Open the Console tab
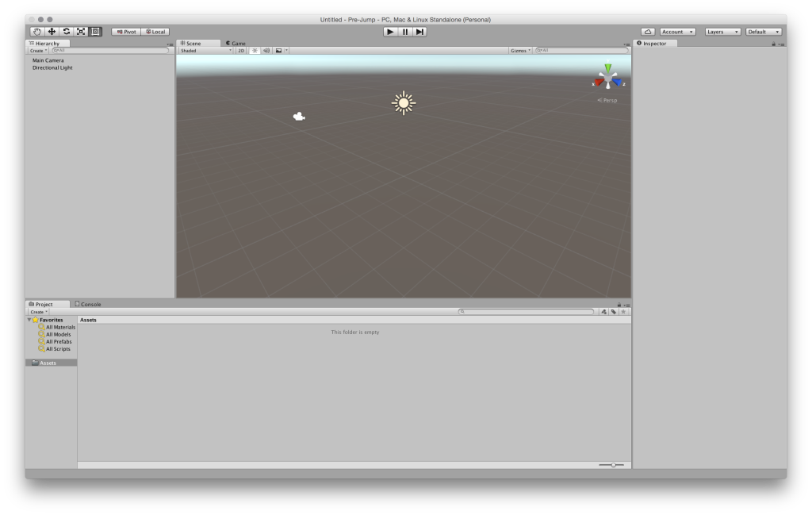Image resolution: width=812 pixels, height=515 pixels. (x=90, y=303)
